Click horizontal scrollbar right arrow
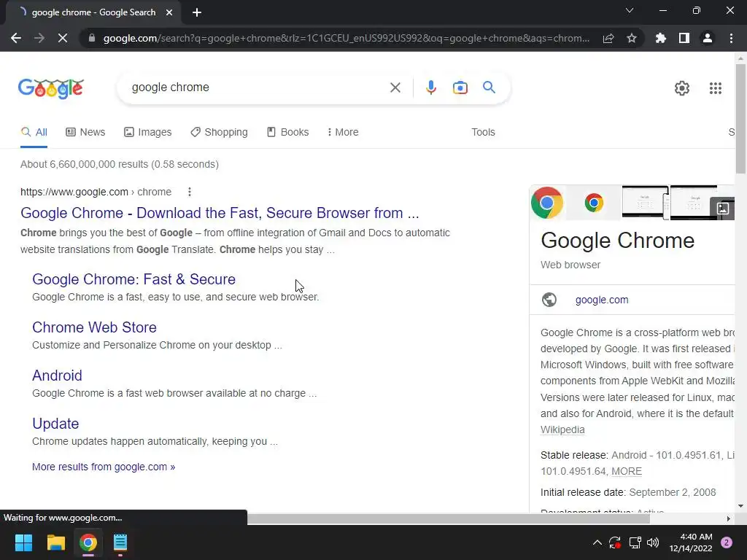Image resolution: width=747 pixels, height=560 pixels. (728, 518)
